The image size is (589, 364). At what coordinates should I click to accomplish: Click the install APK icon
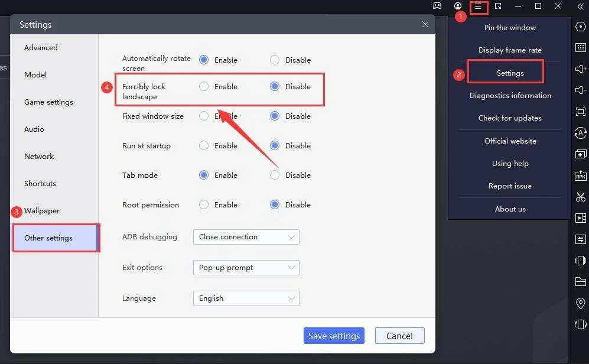tap(580, 175)
